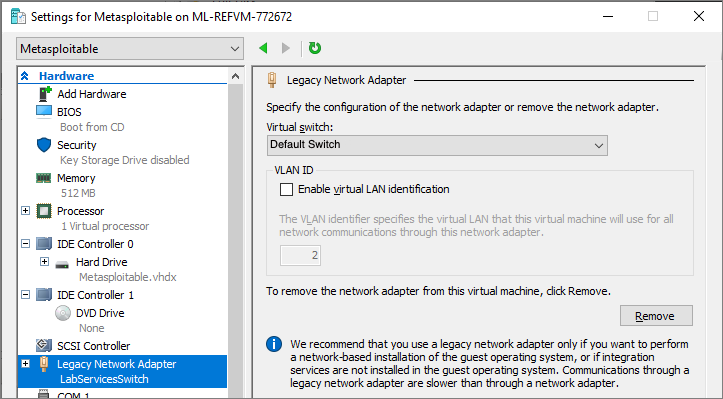The image size is (723, 399).
Task: Click the Remove button
Action: [x=656, y=316]
